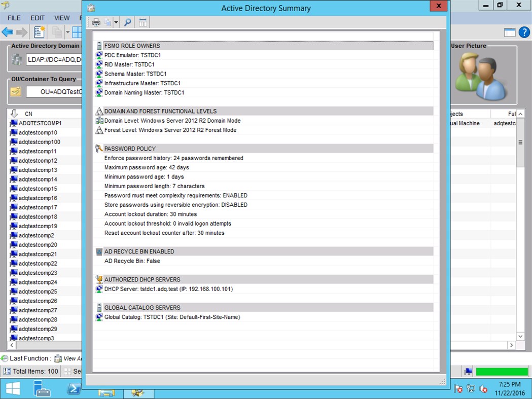
Task: Click the domain server icon beside LDAP field
Action: pyautogui.click(x=16, y=59)
